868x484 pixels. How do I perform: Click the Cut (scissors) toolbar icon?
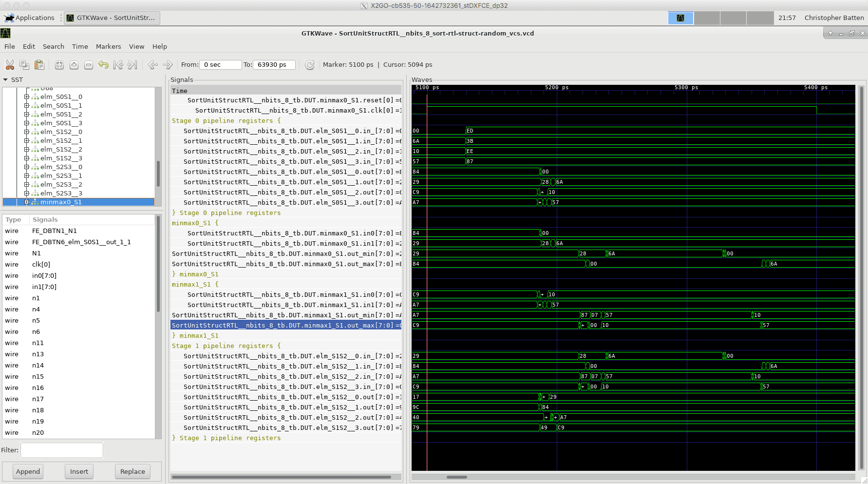coord(10,65)
